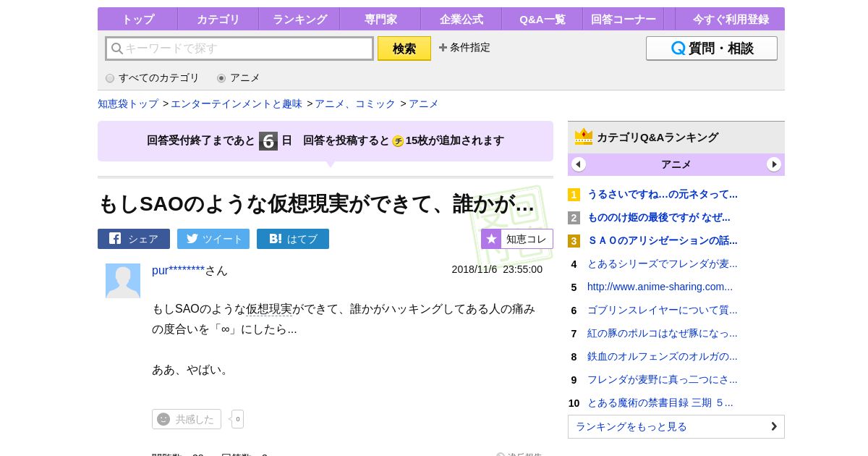Open ranking item 紅の豚のポルコはなぜ豚

(663, 333)
